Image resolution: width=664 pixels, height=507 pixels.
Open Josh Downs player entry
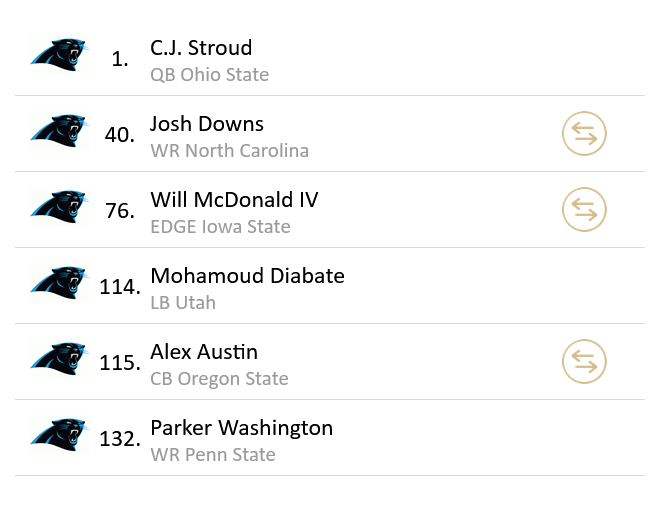207,124
